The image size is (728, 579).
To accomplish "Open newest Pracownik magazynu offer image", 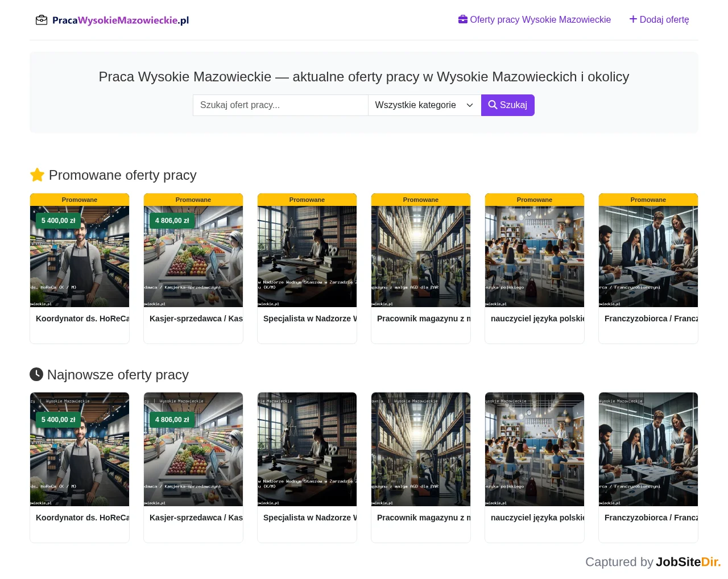I will [421, 449].
